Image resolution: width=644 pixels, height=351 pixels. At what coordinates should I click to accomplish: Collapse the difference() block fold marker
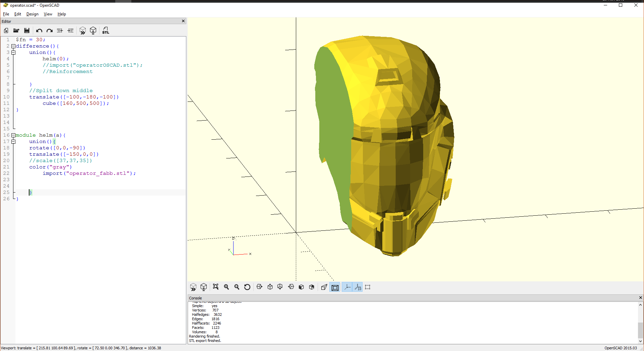[x=13, y=46]
